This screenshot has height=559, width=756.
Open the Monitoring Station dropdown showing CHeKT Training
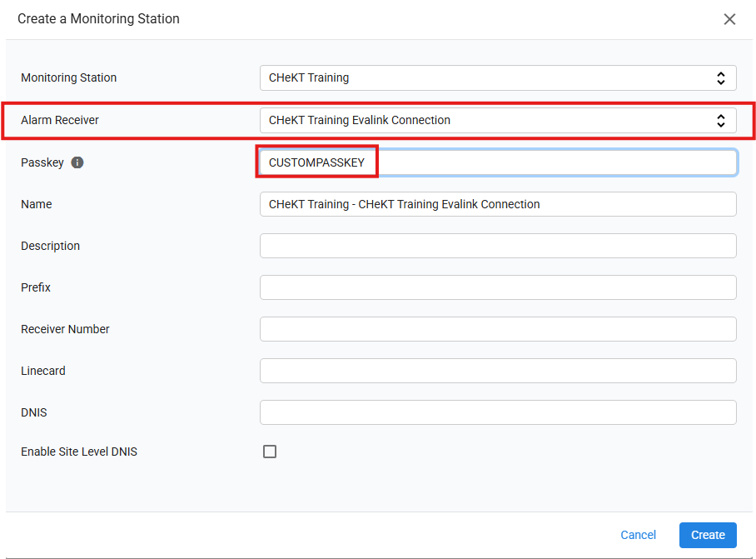coord(498,77)
